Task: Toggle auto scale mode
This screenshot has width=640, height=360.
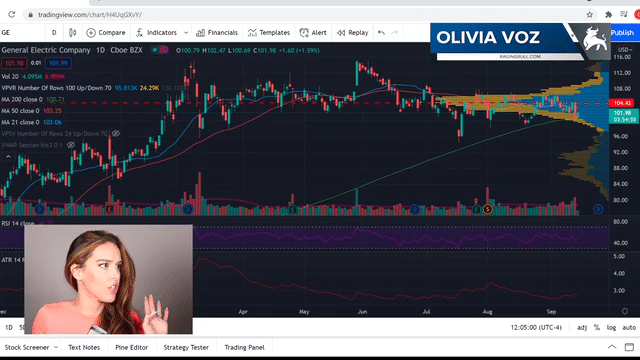Action: click(629, 327)
